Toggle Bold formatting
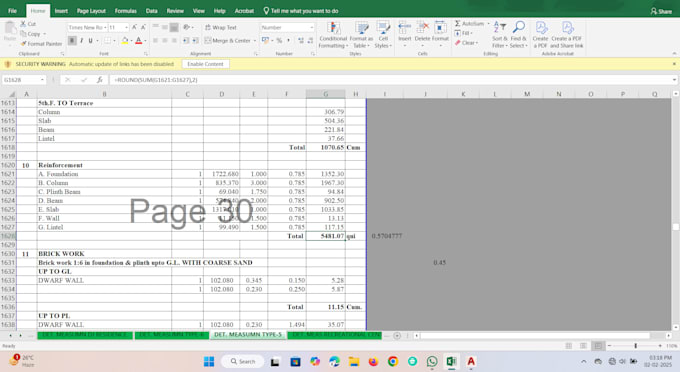 click(72, 41)
